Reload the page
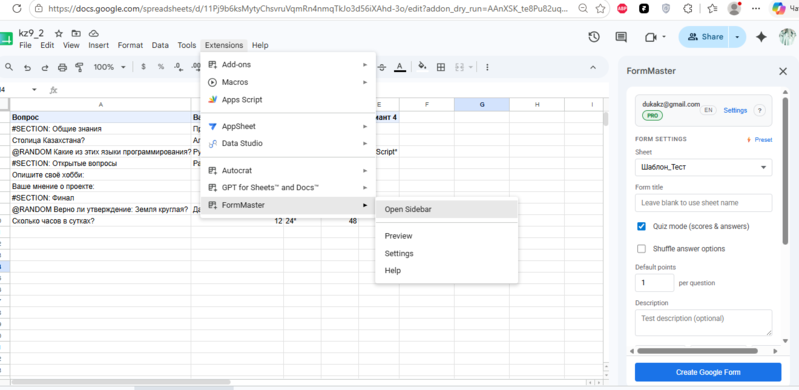Image resolution: width=799 pixels, height=390 pixels. (16, 9)
